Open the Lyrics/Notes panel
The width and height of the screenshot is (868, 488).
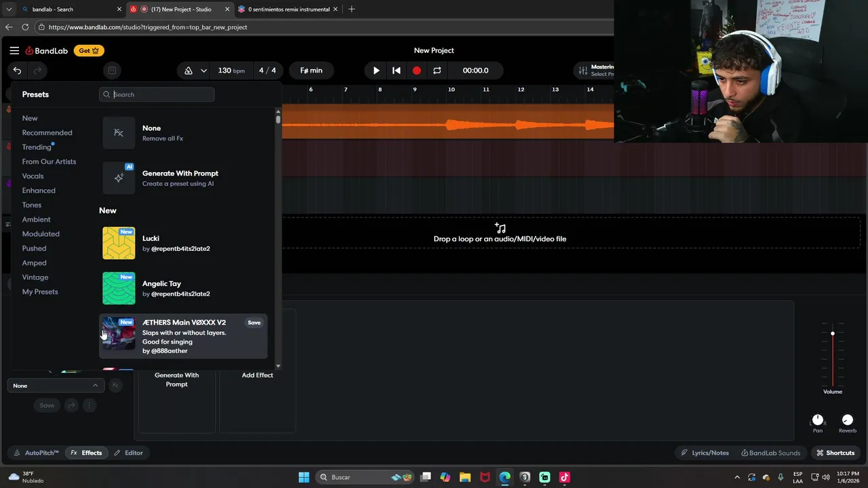pyautogui.click(x=706, y=453)
